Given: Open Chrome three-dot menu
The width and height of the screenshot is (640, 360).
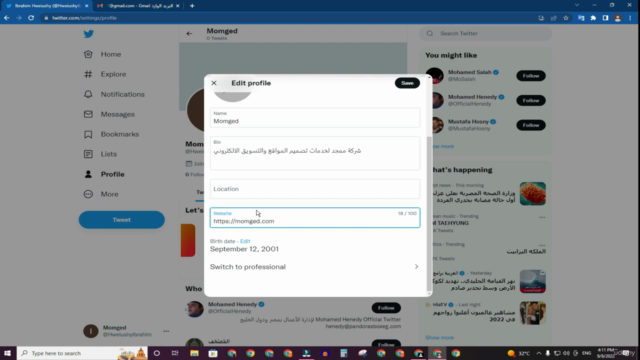Looking at the screenshot, I should pos(630,18).
